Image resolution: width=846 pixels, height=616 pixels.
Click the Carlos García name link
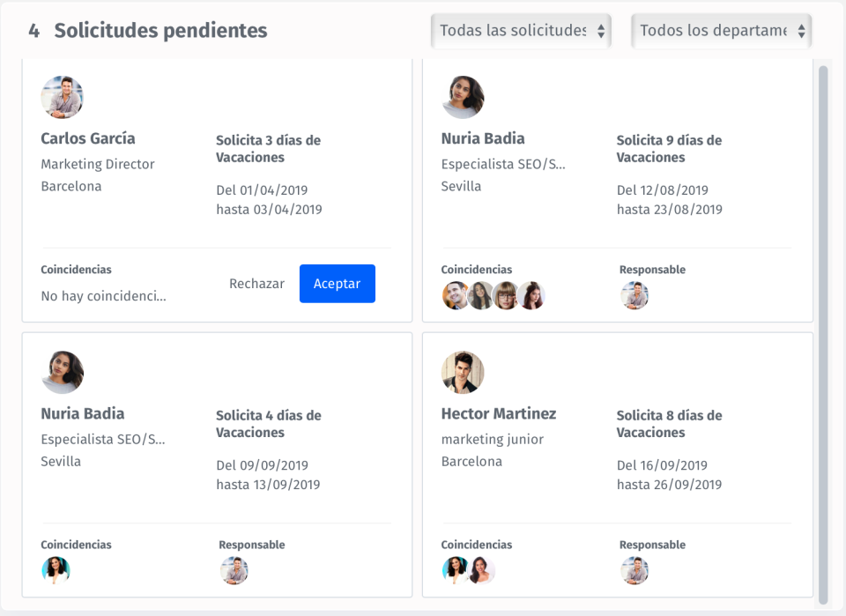[x=88, y=138]
